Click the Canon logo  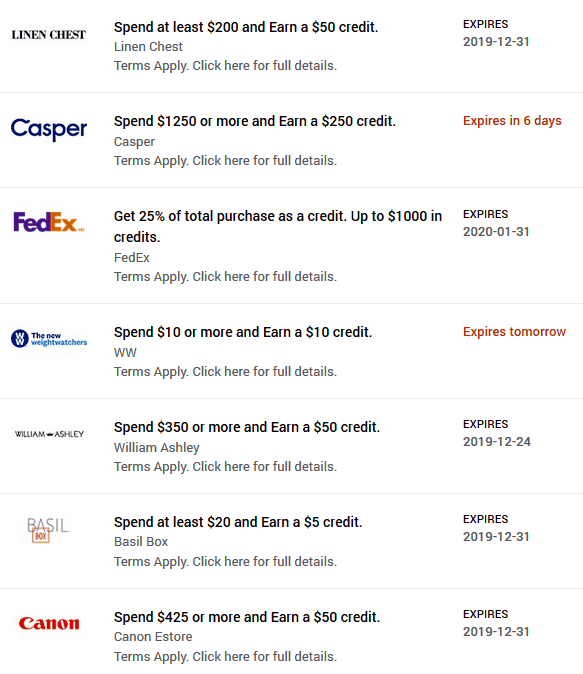point(49,623)
